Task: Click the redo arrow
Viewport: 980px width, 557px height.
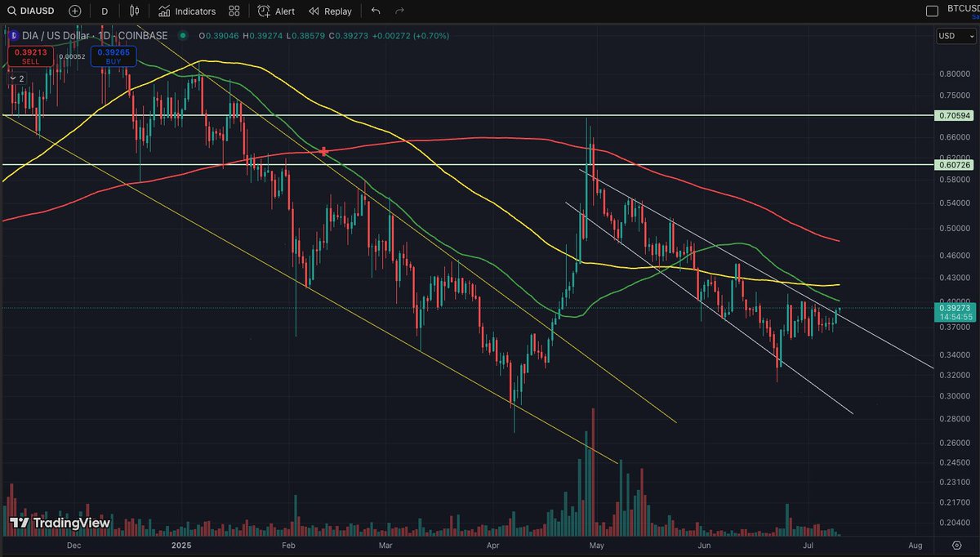Action: coord(399,11)
